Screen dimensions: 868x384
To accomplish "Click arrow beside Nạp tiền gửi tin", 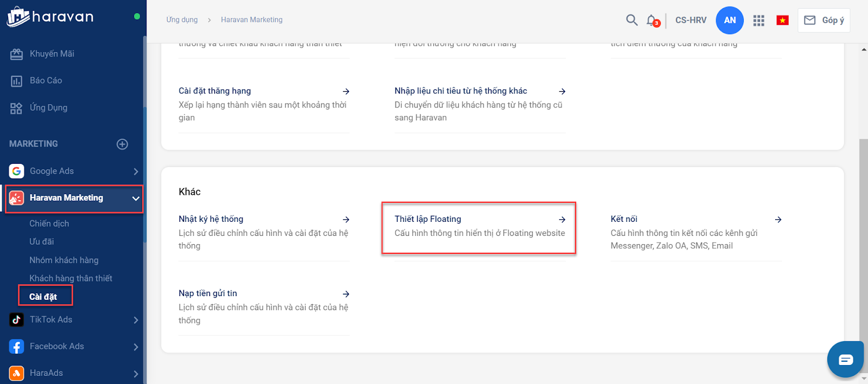I will 346,294.
